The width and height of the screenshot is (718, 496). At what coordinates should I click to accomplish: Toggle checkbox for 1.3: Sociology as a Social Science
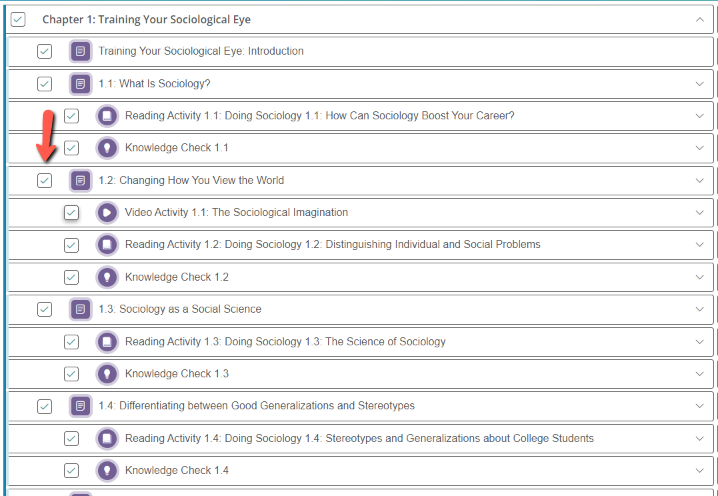click(x=44, y=309)
